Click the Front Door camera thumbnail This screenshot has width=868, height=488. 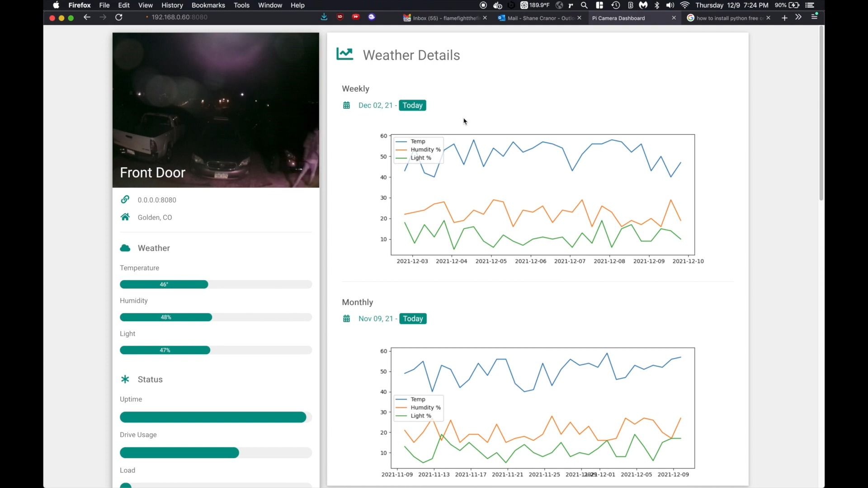coord(216,110)
